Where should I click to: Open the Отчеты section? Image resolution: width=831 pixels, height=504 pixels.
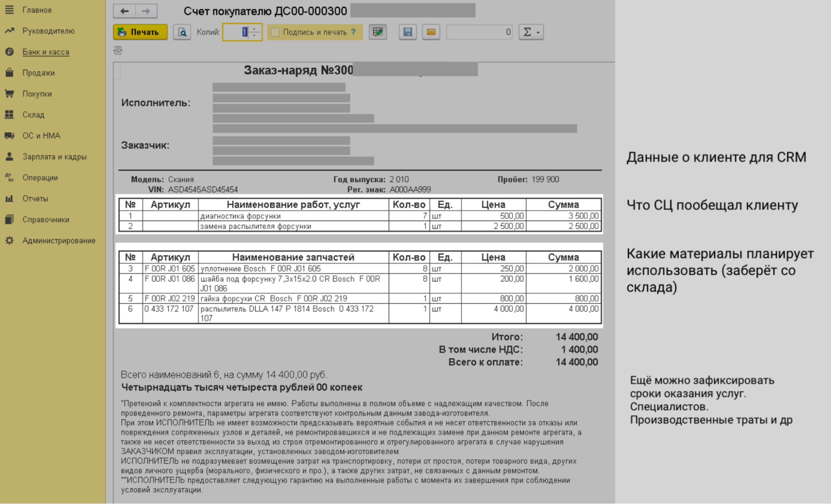click(35, 199)
